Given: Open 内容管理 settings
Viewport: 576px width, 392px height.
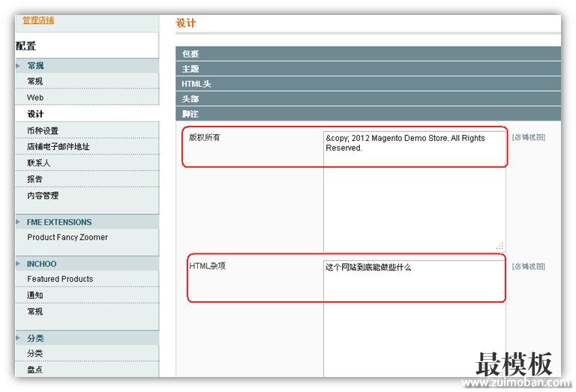Looking at the screenshot, I should pos(43,196).
